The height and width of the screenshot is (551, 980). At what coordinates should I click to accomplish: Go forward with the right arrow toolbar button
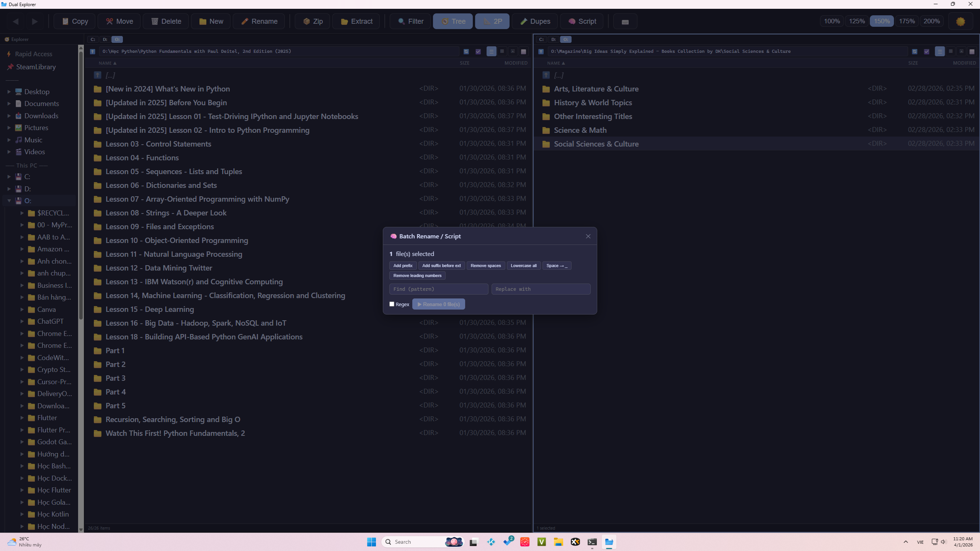(x=35, y=21)
